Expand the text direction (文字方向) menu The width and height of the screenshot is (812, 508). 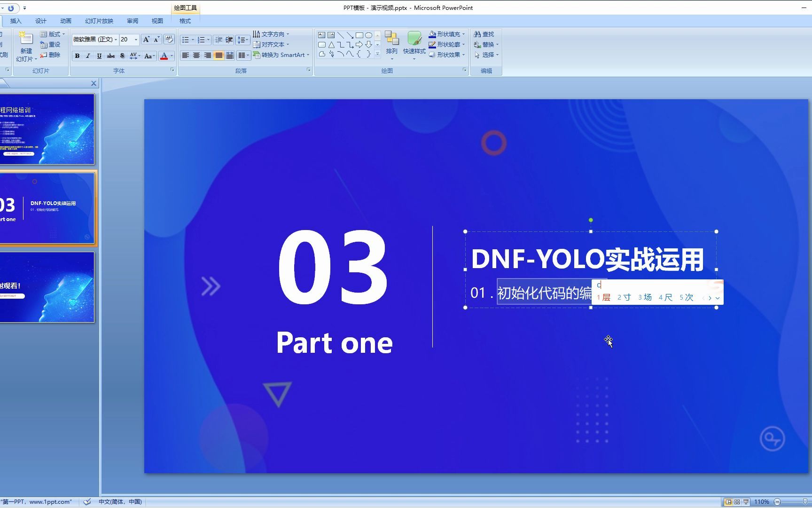271,34
